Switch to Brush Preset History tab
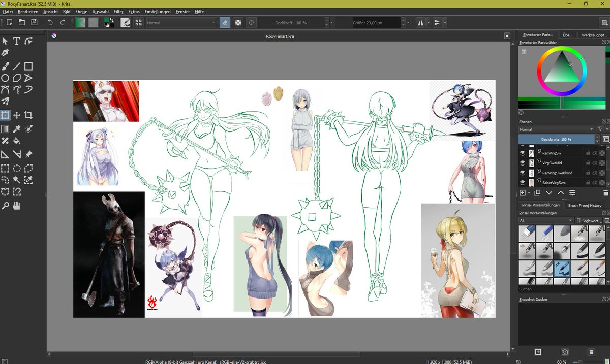Screen dimensions: 610x364 tap(585, 205)
